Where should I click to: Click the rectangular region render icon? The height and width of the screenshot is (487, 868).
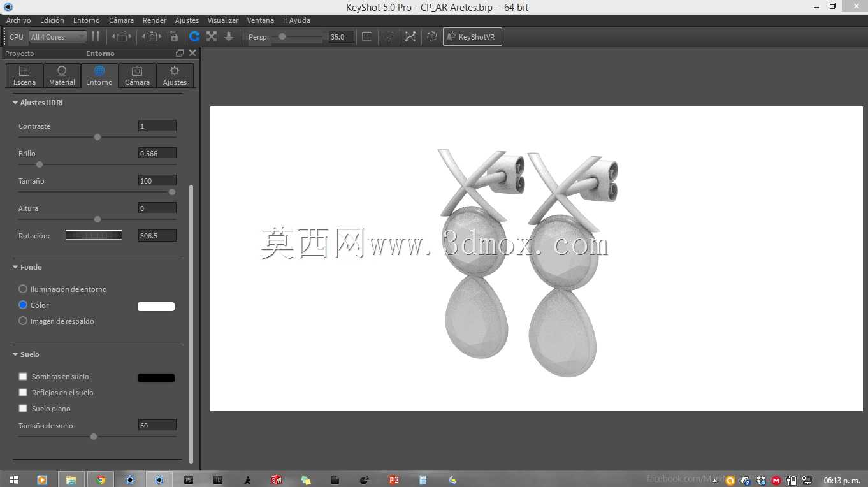coord(367,36)
